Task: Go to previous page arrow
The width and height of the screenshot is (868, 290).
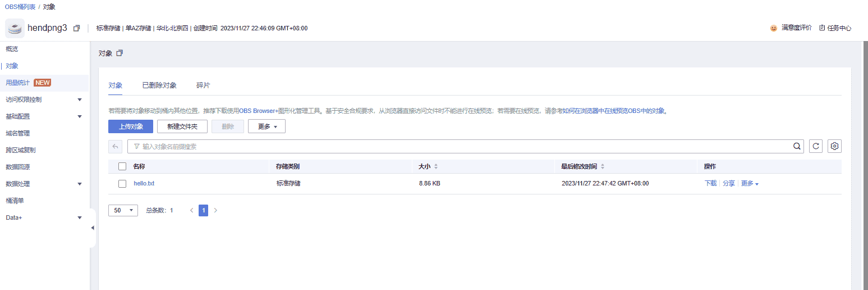Action: [x=192, y=210]
